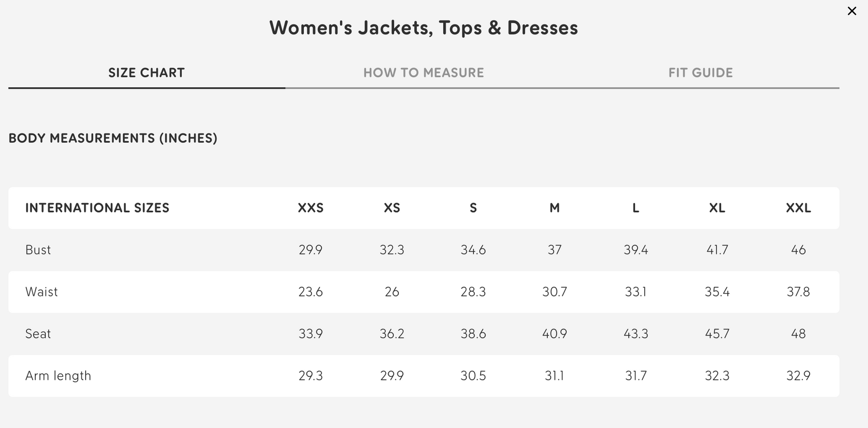868x428 pixels.
Task: Open the Fit Guide tab
Action: tap(700, 73)
